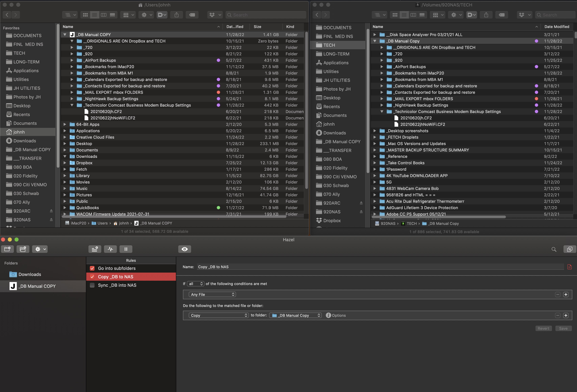Image resolution: width=577 pixels, height=392 pixels.
Task: Open the Any File condition dropdown
Action: point(212,295)
